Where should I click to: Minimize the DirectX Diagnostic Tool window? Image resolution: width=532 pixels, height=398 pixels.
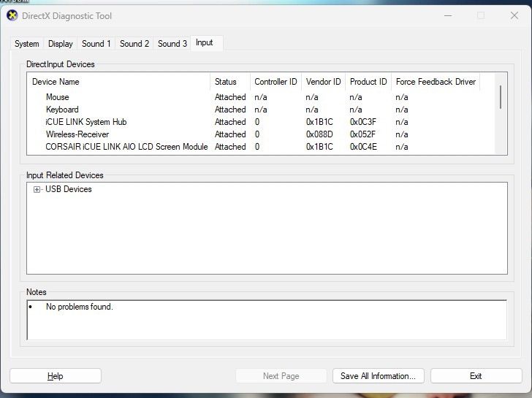pos(446,15)
